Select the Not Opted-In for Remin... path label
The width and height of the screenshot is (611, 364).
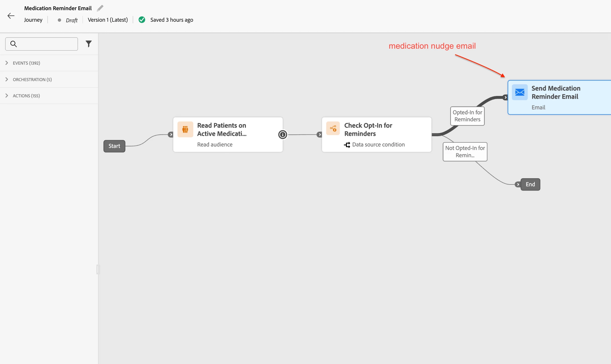click(x=465, y=152)
